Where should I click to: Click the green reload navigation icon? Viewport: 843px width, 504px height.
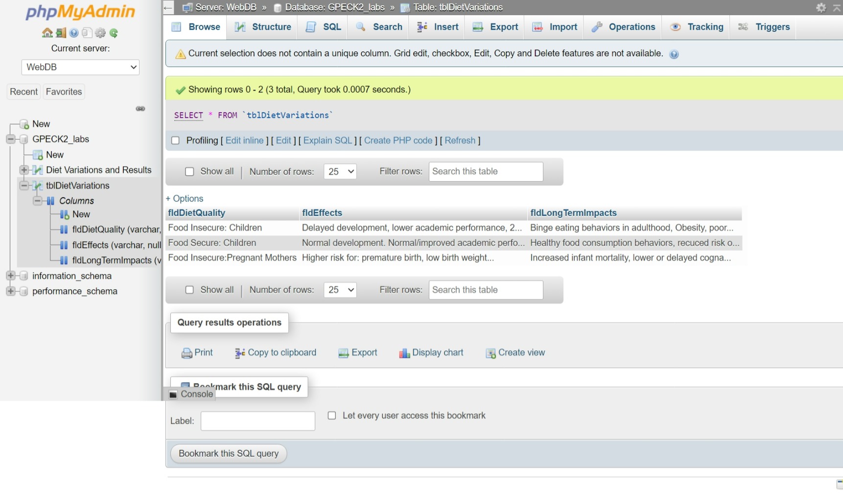pos(114,33)
